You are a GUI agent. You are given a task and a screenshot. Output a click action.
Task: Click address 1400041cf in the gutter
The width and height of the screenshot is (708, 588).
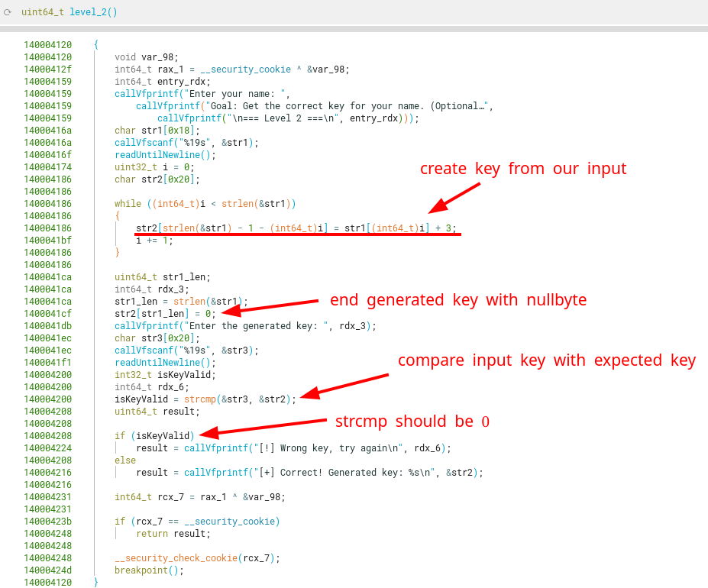(x=47, y=314)
